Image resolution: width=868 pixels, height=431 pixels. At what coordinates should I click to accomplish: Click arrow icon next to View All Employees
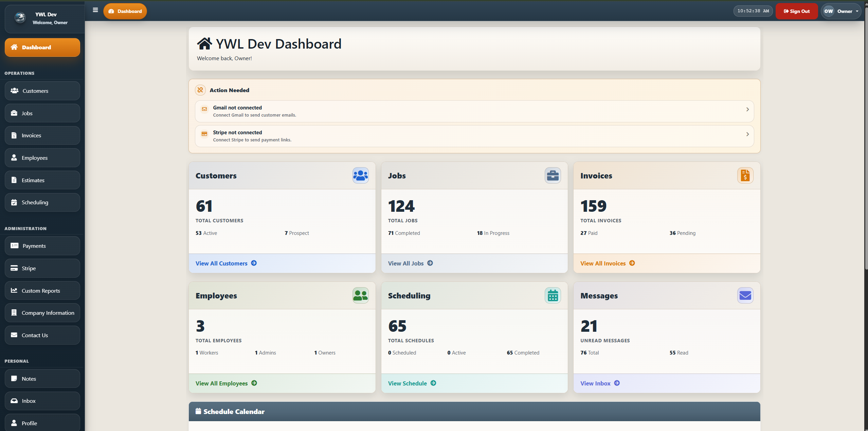click(x=254, y=383)
